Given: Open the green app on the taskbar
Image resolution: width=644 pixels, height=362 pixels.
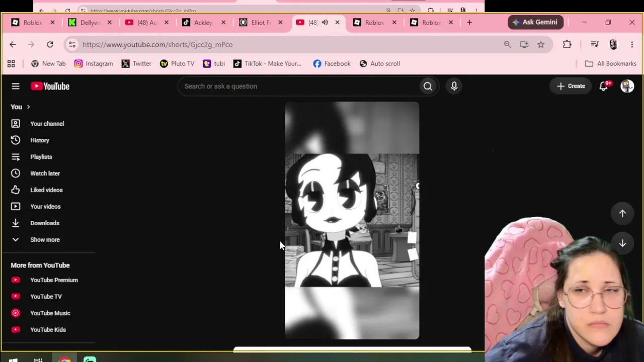Looking at the screenshot, I should coord(90,359).
